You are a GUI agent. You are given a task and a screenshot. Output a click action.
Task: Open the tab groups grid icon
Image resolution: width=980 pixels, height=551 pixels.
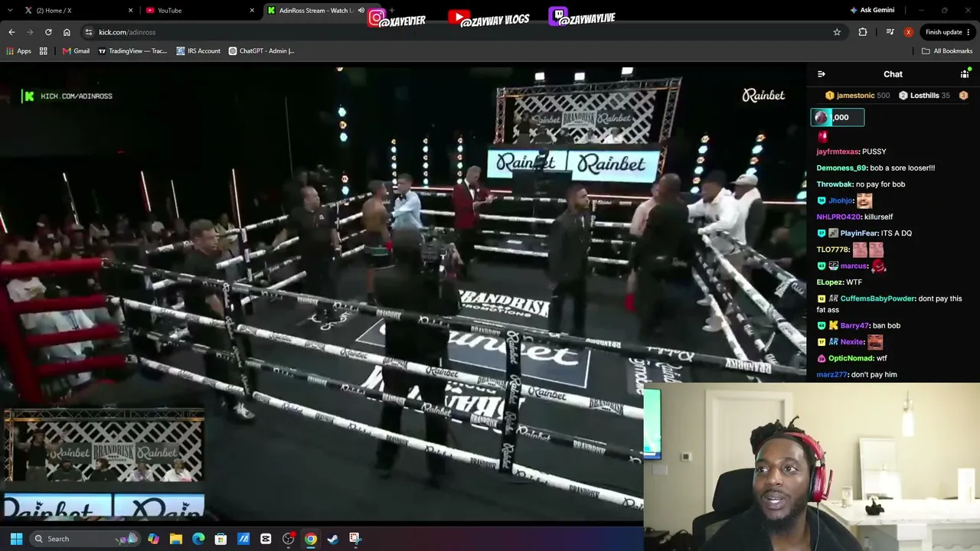point(44,51)
